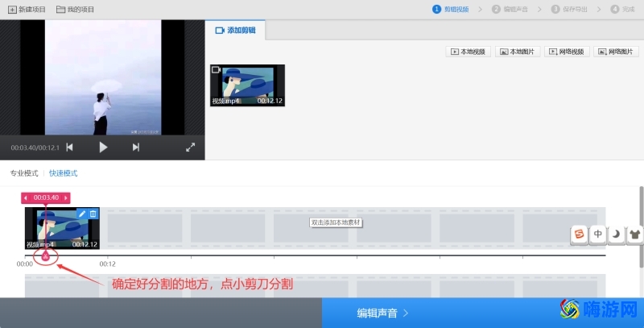Jump to previous frame in preview player
This screenshot has width=644, height=328.
[69, 147]
